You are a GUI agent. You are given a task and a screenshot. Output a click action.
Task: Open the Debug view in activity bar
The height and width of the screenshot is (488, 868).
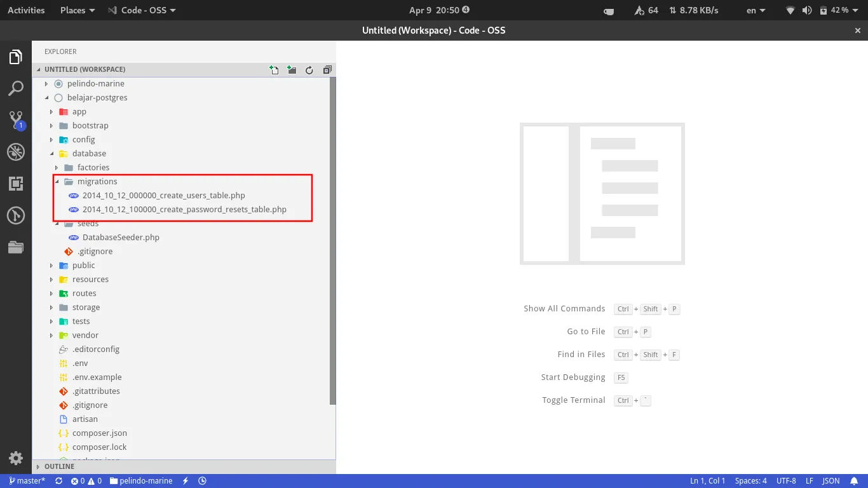point(16,152)
